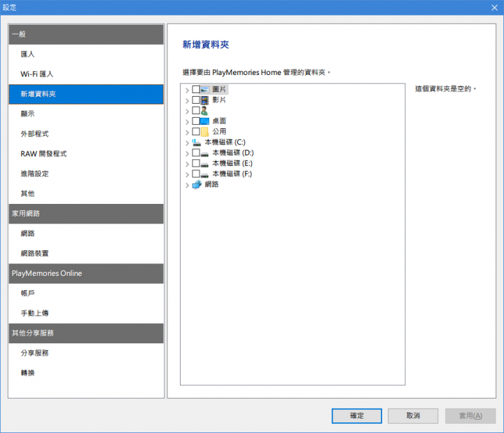504x433 pixels.
Task: Click the 取消 button
Action: click(413, 416)
